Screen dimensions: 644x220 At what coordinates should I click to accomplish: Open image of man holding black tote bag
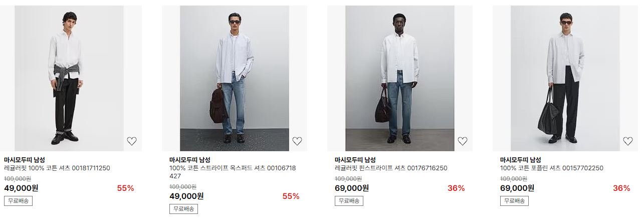tap(565, 78)
